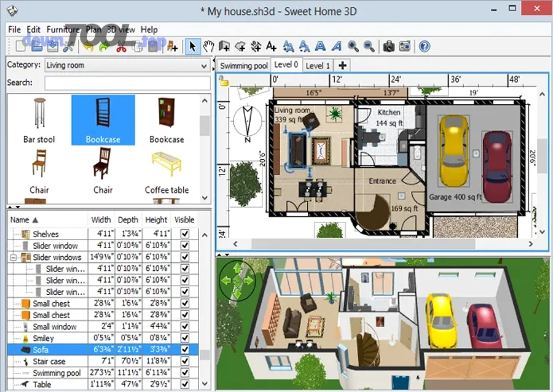This screenshot has width=553, height=392.
Task: Click the Create photo camera icon
Action: [x=388, y=46]
